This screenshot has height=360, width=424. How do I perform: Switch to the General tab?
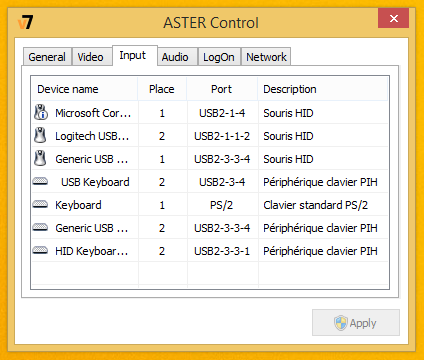pyautogui.click(x=47, y=57)
